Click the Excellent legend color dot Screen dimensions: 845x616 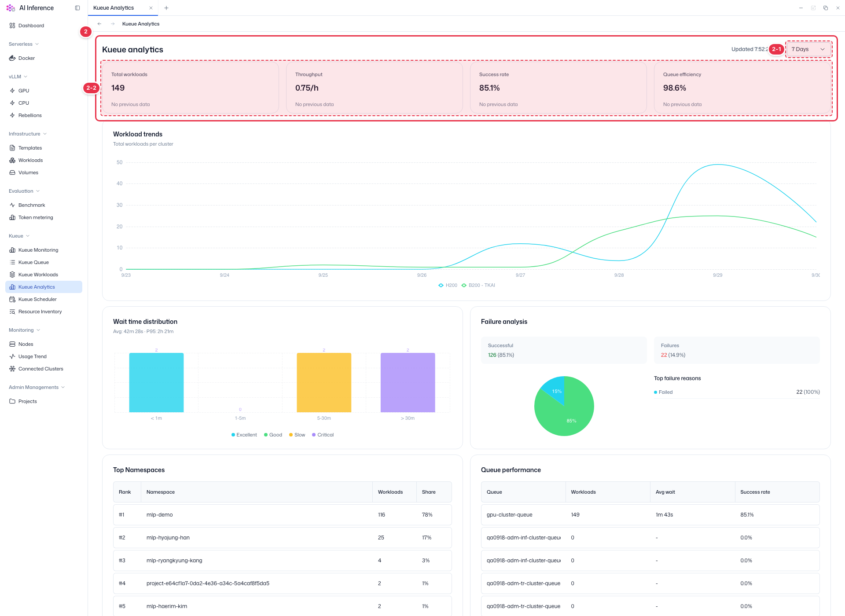pyautogui.click(x=233, y=435)
